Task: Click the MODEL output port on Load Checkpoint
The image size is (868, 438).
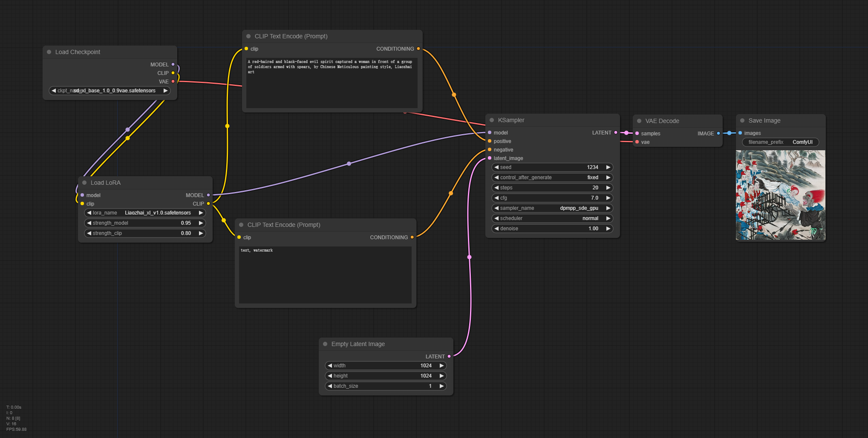Action: [173, 65]
